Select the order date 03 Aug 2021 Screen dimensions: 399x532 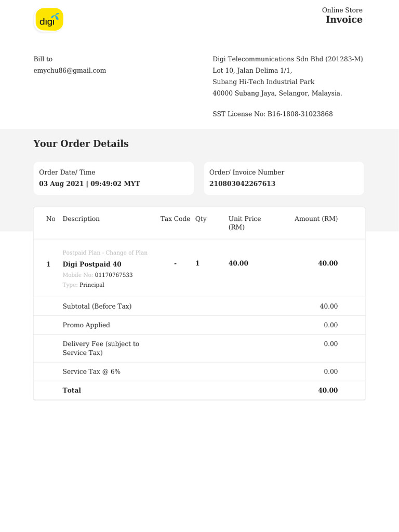tap(61, 184)
